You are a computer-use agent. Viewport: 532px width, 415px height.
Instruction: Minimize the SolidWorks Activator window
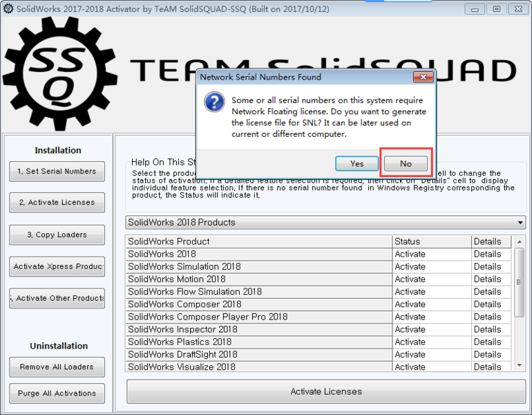tap(475, 9)
